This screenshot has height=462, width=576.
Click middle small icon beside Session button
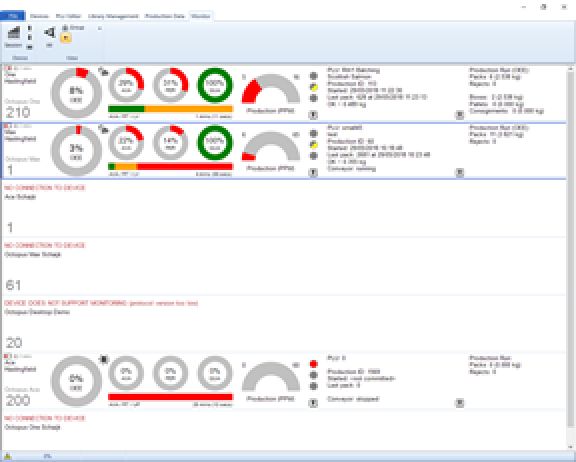point(30,37)
